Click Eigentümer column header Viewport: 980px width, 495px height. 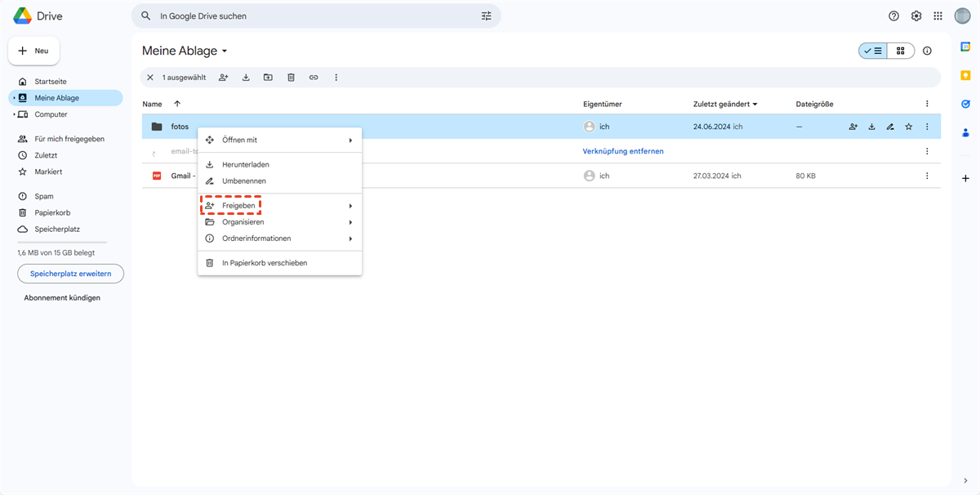pos(603,104)
